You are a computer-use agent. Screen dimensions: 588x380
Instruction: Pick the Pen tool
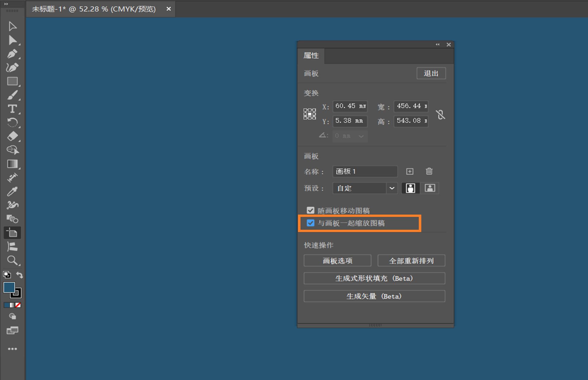(x=13, y=54)
